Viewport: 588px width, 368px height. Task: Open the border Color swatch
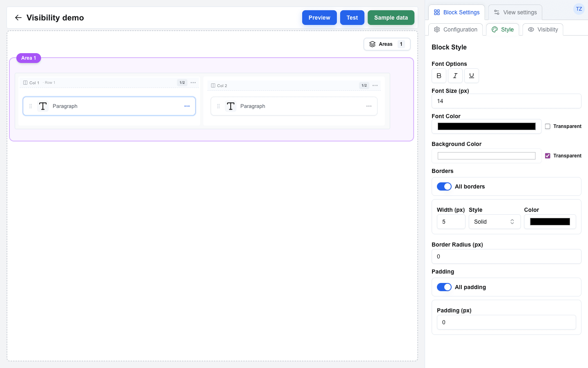[x=550, y=222]
